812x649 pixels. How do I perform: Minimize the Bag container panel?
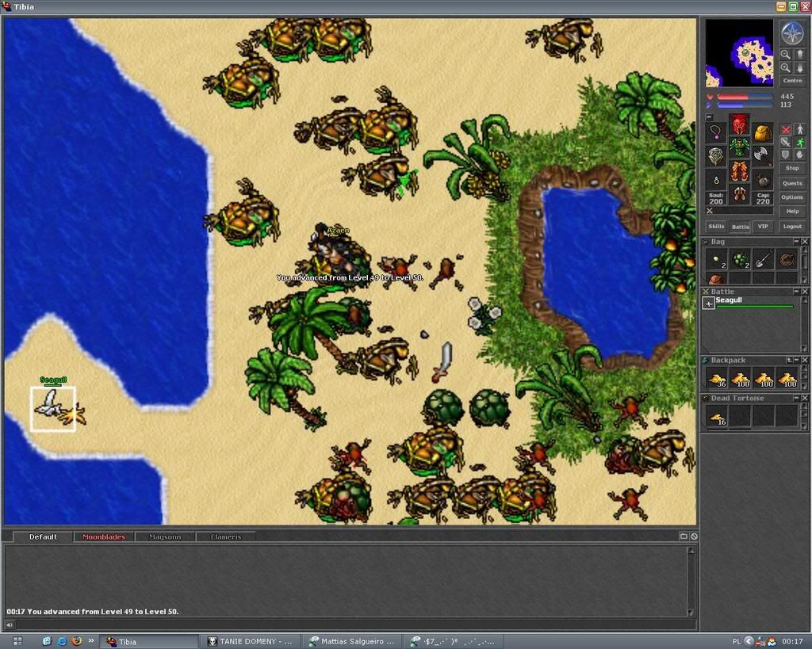(796, 242)
